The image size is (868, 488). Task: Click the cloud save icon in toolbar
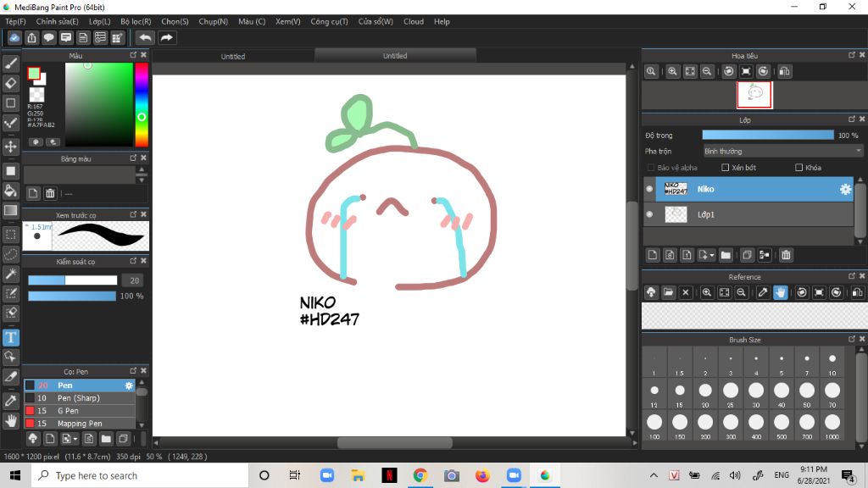(x=14, y=37)
